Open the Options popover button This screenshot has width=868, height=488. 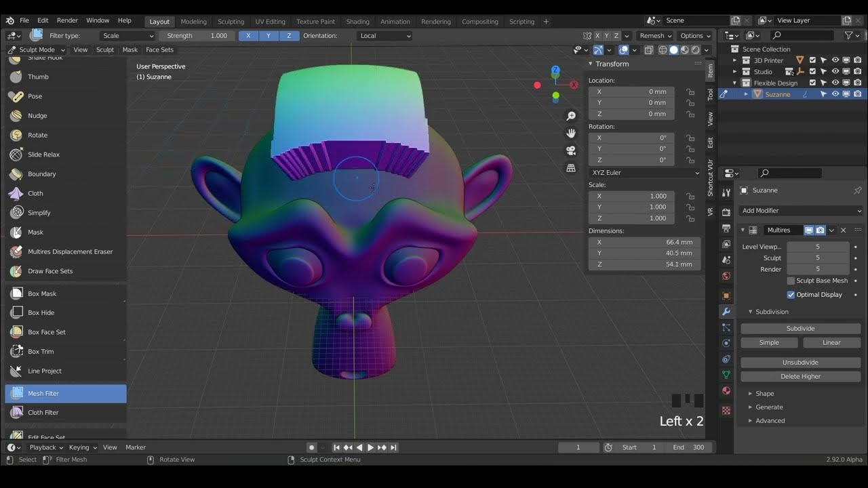[695, 35]
